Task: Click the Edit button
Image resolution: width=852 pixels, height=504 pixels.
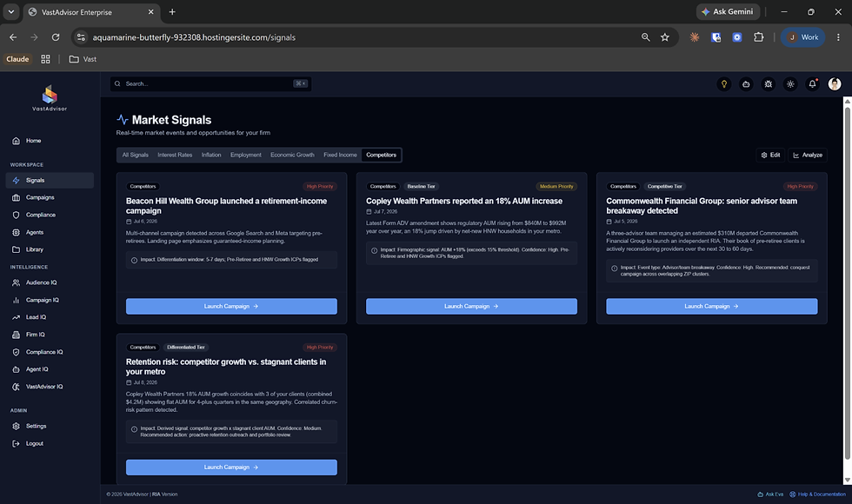Action: click(770, 155)
